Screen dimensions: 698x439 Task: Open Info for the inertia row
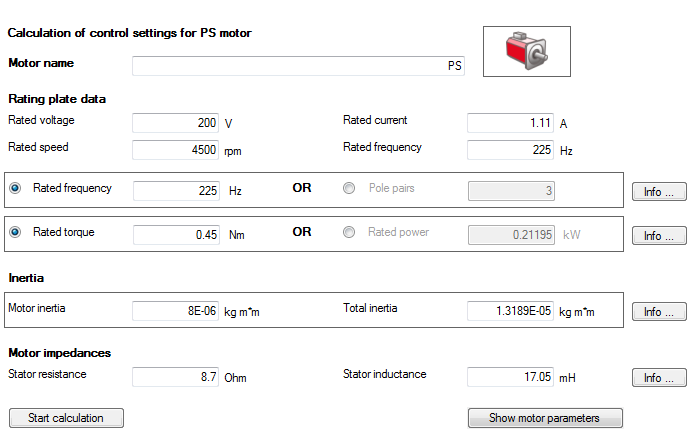tap(659, 312)
